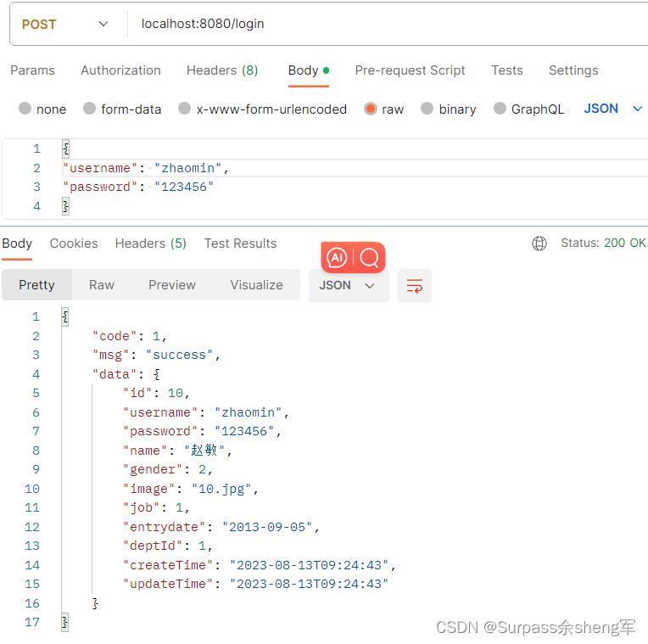The image size is (648, 644).
Task: Open the response Cookies tab
Action: pos(74,244)
